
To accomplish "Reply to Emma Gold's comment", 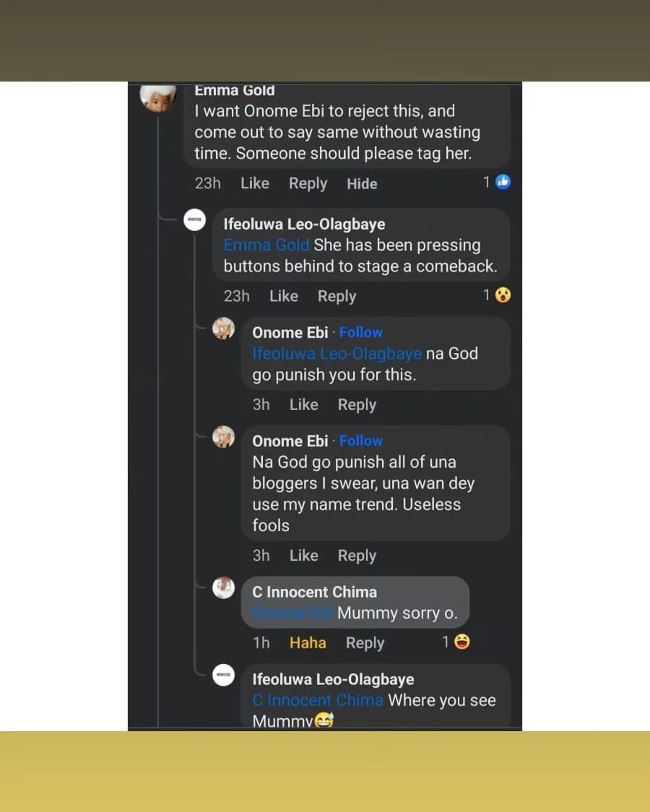I will click(x=308, y=183).
